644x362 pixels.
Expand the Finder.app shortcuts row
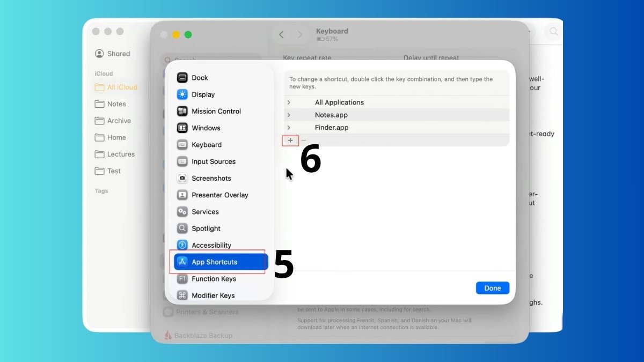tap(289, 128)
